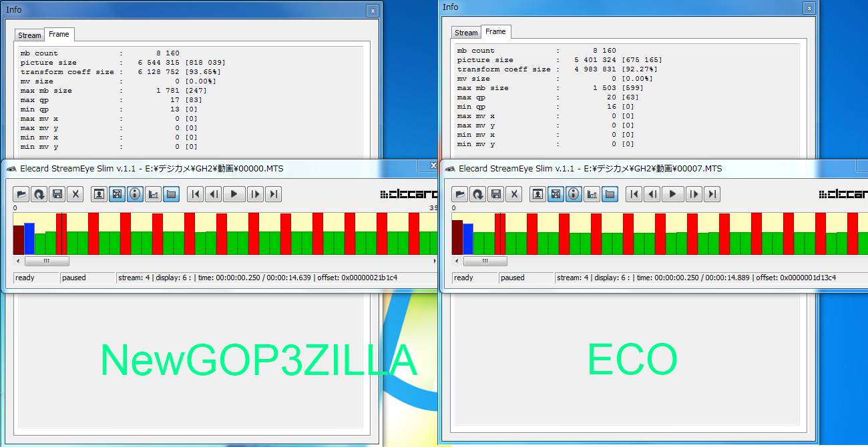Screen dimensions: 868x447
Task: Click the horizontal scrollbar thumb in 00007.MTS window
Action: (485, 261)
